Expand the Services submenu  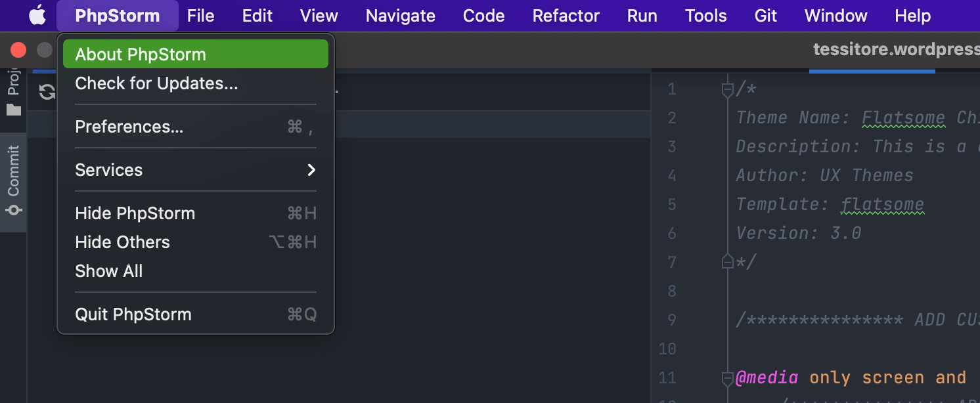195,170
